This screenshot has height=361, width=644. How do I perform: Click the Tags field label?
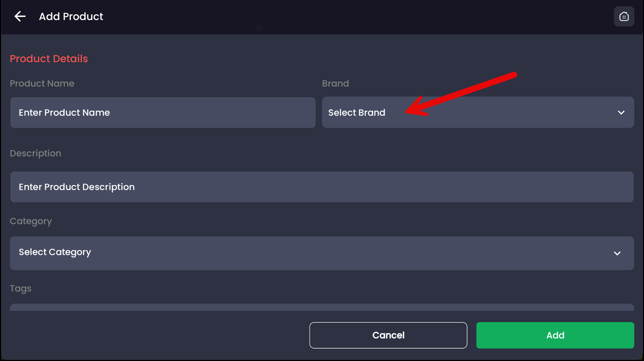pos(20,288)
